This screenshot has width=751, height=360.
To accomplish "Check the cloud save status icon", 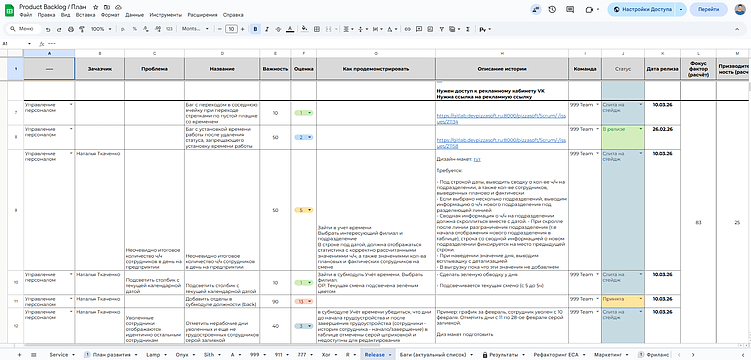I will coord(118,8).
